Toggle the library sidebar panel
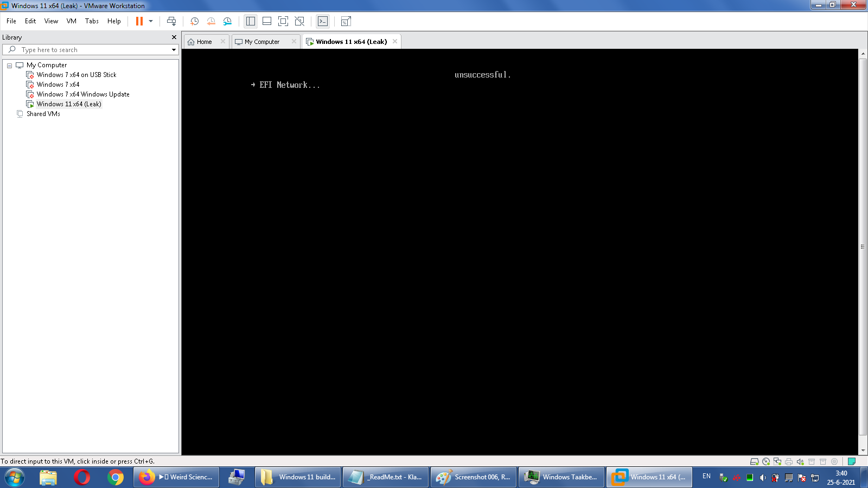The image size is (868, 488). pos(250,21)
